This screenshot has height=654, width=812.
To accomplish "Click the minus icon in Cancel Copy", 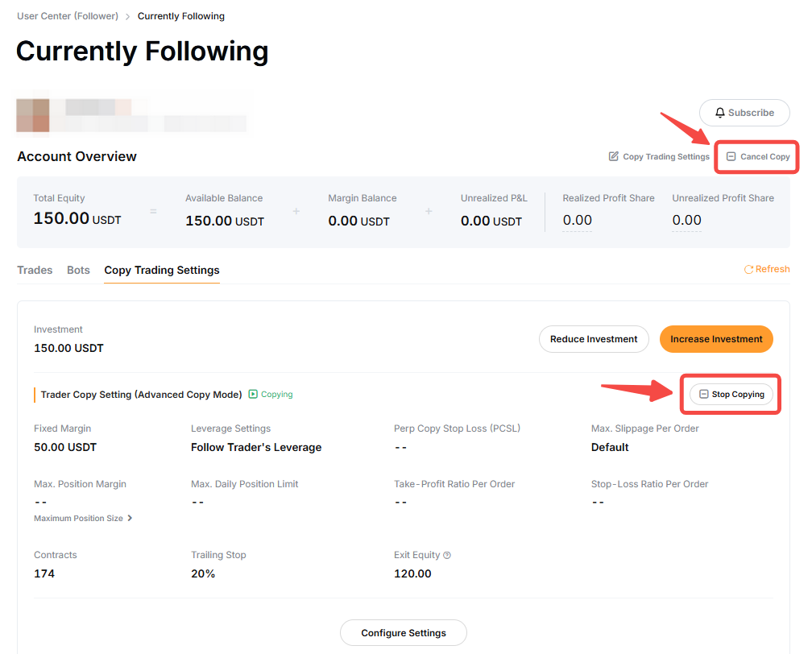I will coord(731,156).
